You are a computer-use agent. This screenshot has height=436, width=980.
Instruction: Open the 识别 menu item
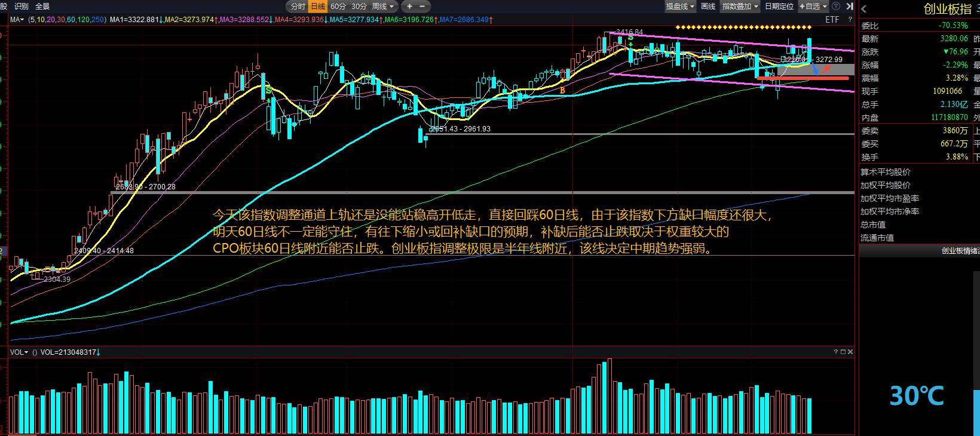pos(22,7)
